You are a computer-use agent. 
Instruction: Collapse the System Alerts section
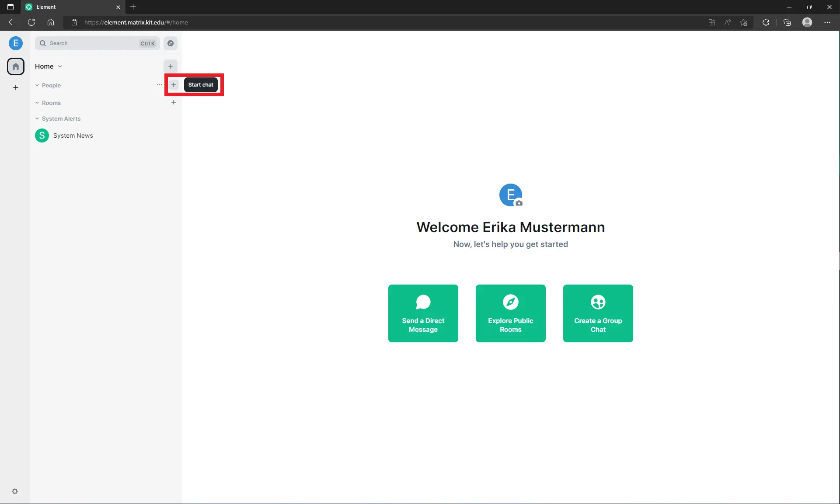[x=37, y=118]
